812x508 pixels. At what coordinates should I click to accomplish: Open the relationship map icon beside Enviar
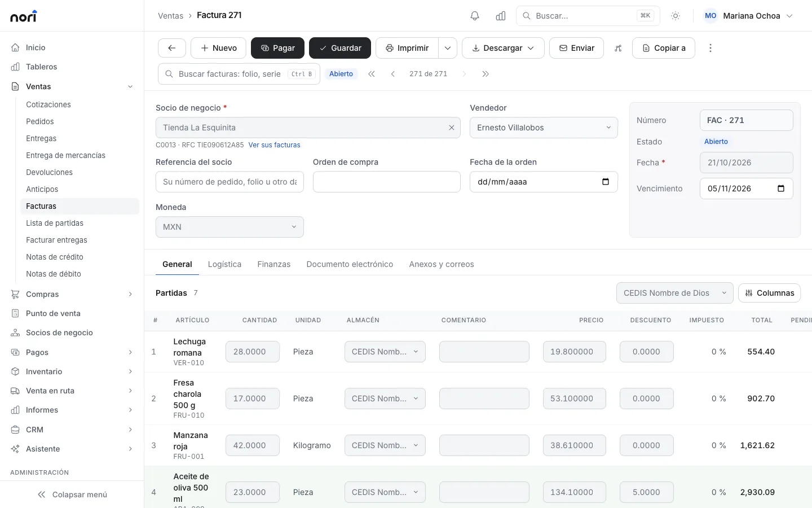(618, 48)
